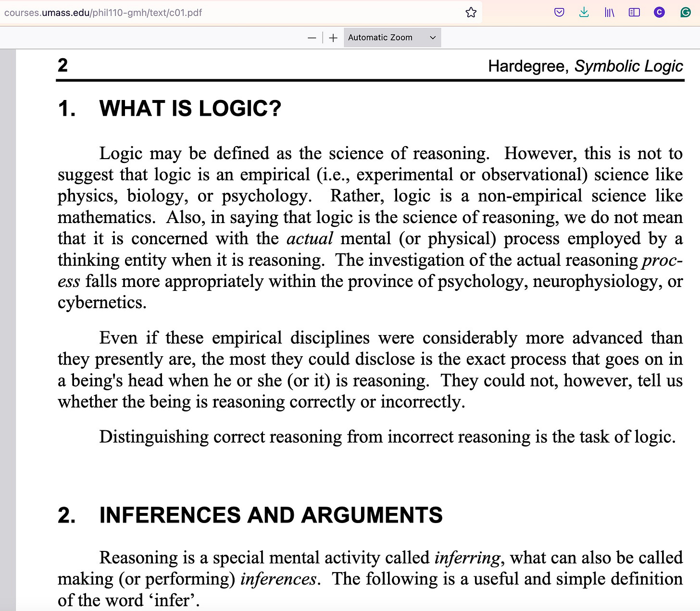Screen dimensions: 700x611
Task: Open the Automatic Zoom dropdown
Action: tap(392, 37)
